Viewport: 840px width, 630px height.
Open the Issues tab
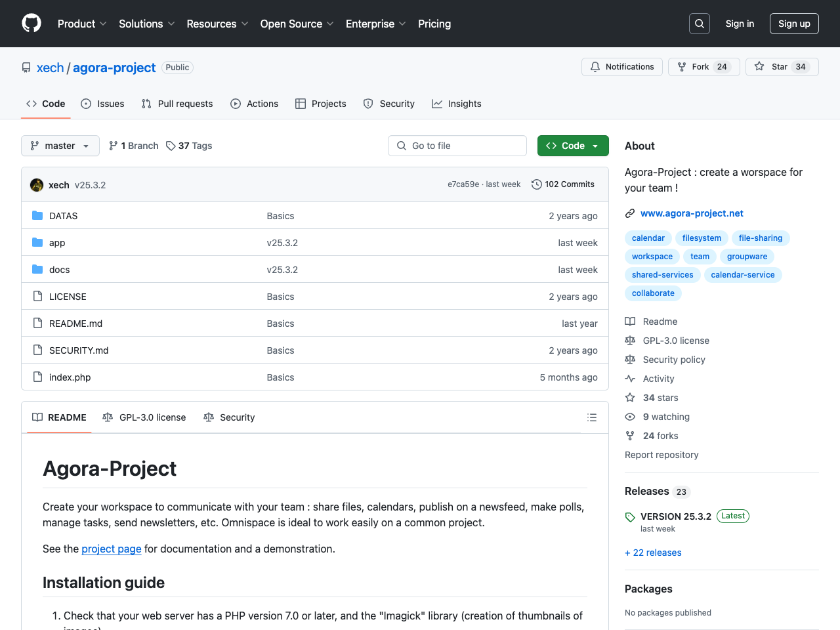[x=102, y=104]
